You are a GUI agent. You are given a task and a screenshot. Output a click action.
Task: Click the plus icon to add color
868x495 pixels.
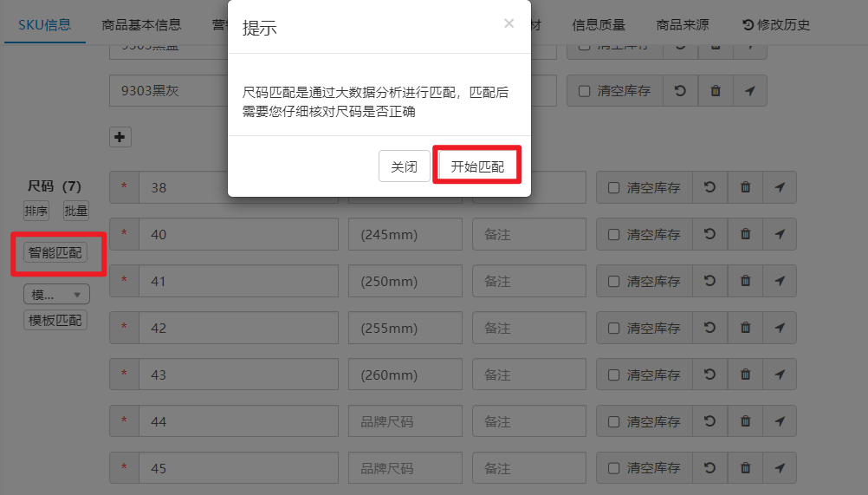tap(120, 137)
